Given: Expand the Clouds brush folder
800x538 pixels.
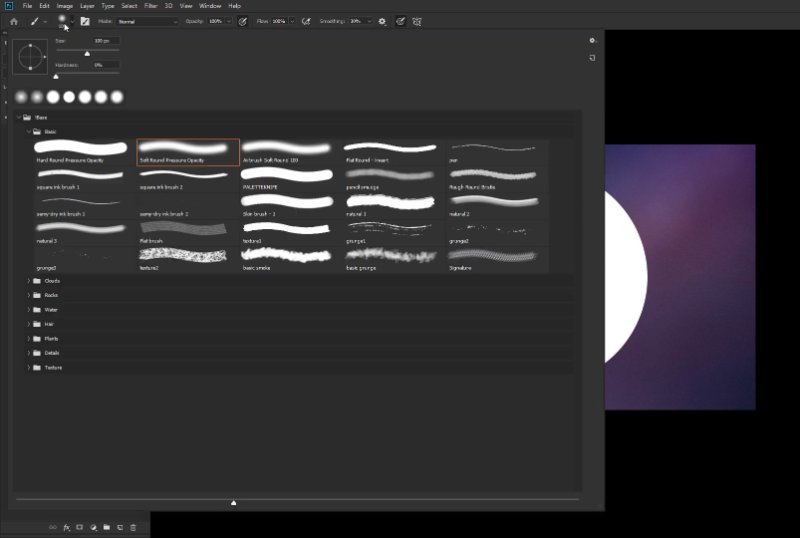Looking at the screenshot, I should (29, 281).
